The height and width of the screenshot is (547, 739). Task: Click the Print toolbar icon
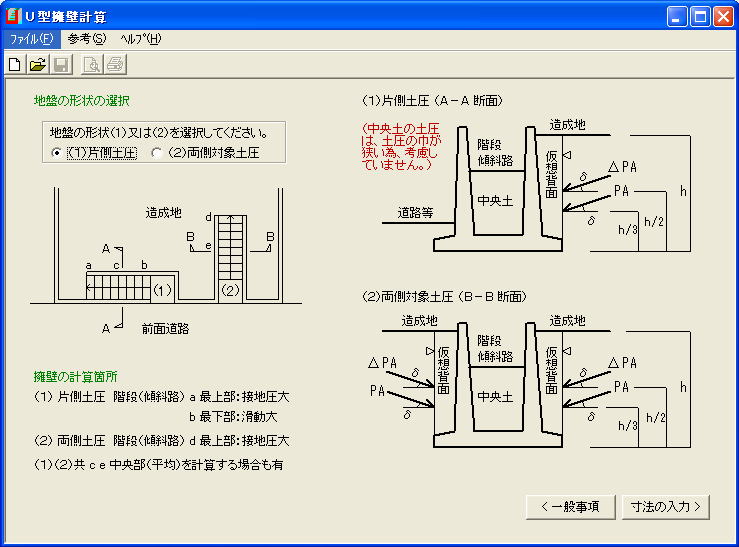114,65
